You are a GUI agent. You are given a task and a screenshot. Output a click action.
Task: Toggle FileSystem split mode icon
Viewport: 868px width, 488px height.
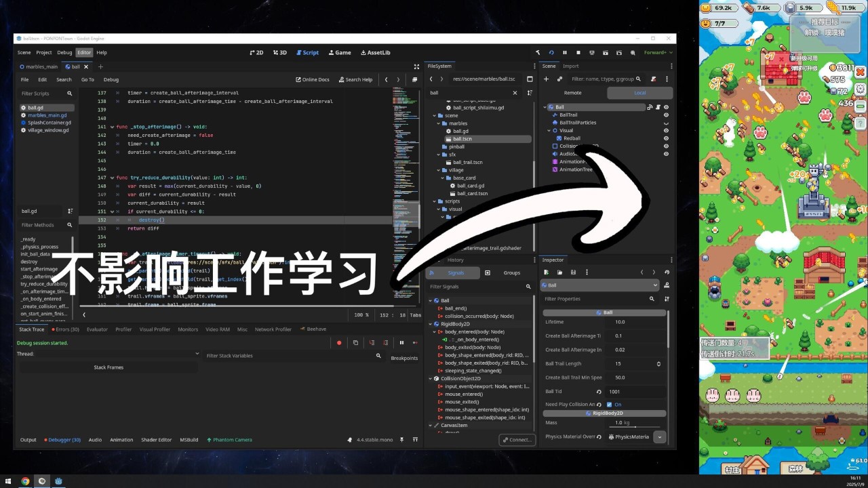click(530, 79)
